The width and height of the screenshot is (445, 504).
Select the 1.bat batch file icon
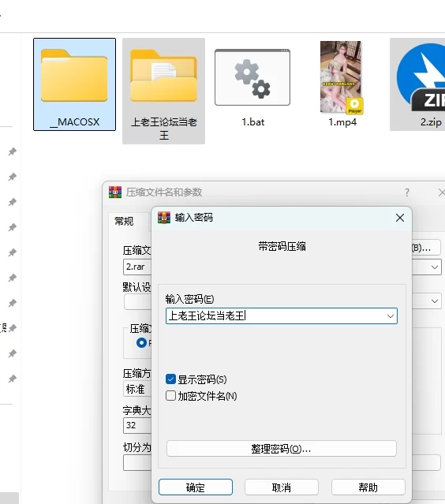click(x=252, y=77)
